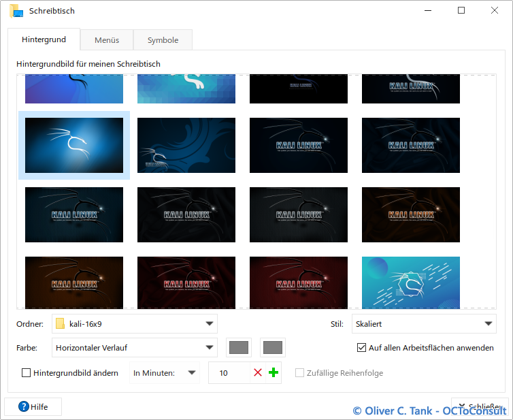
Task: Open the Stil dropdown showing Skaliert
Action: point(424,324)
